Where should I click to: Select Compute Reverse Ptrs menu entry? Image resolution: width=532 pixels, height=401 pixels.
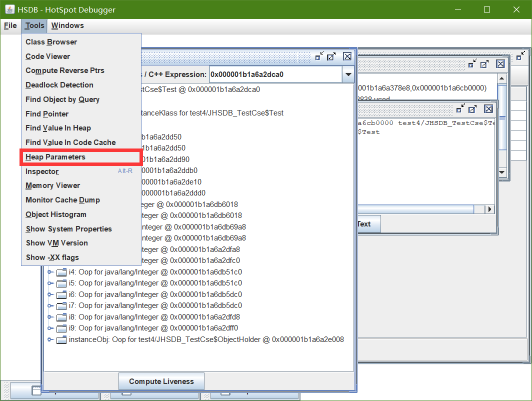(x=81, y=70)
